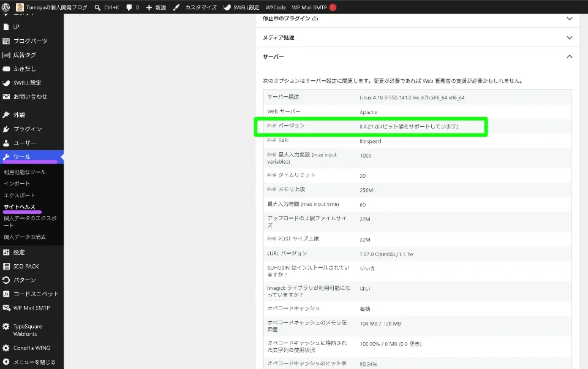Open インポート submenu item
588x369 pixels.
[17, 183]
